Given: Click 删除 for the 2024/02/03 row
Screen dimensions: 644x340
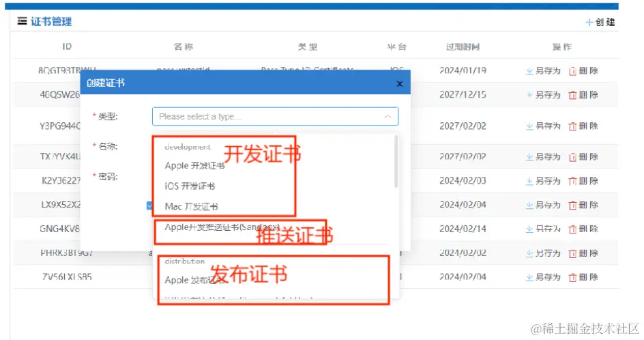Looking at the screenshot, I should point(583,181).
